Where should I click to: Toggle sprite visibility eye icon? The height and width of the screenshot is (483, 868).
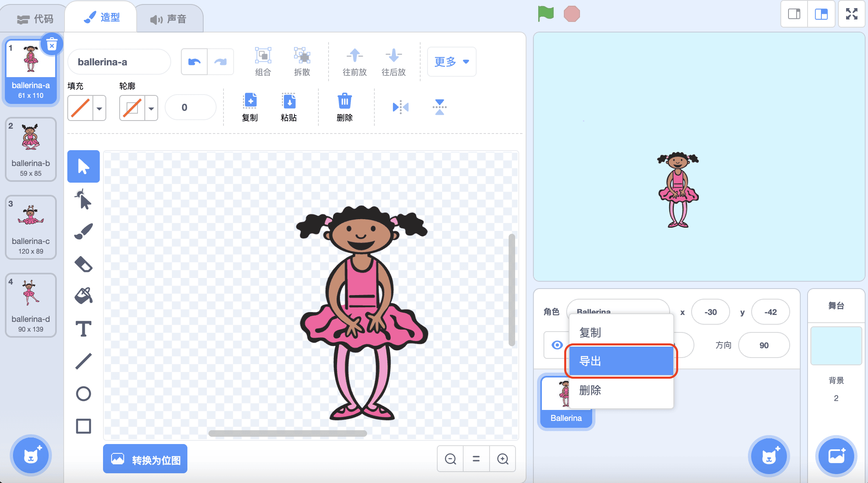pos(557,345)
